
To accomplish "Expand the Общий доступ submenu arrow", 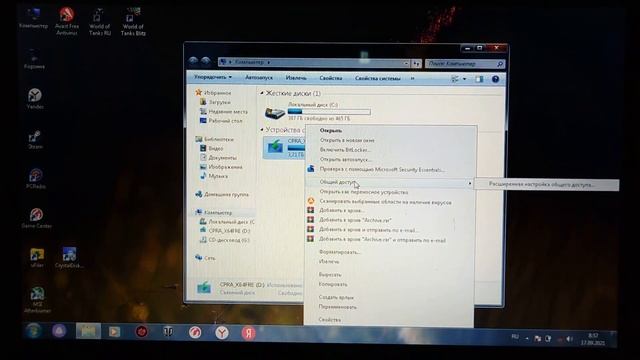I will click(469, 183).
